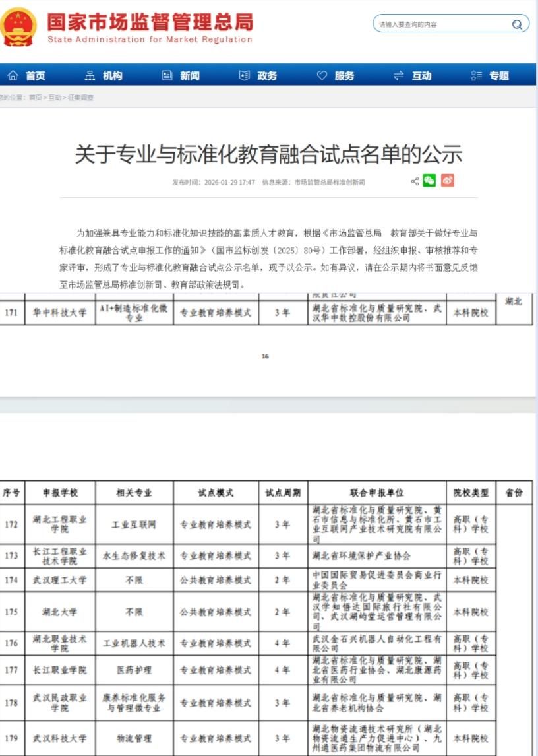Click the share icon beside WeChat
Image resolution: width=538 pixels, height=756 pixels.
pos(415,181)
